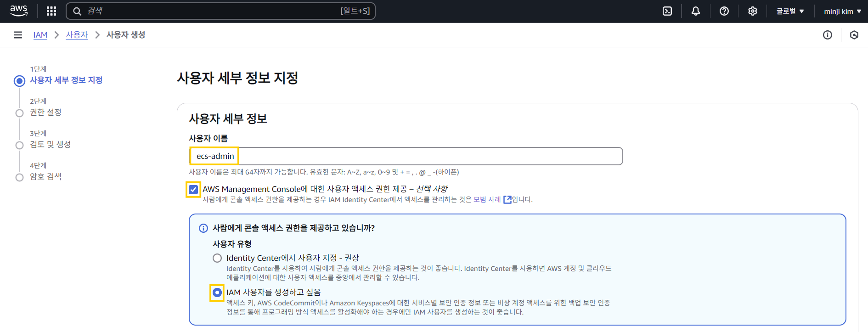
Task: Open the notifications bell
Action: click(x=696, y=11)
